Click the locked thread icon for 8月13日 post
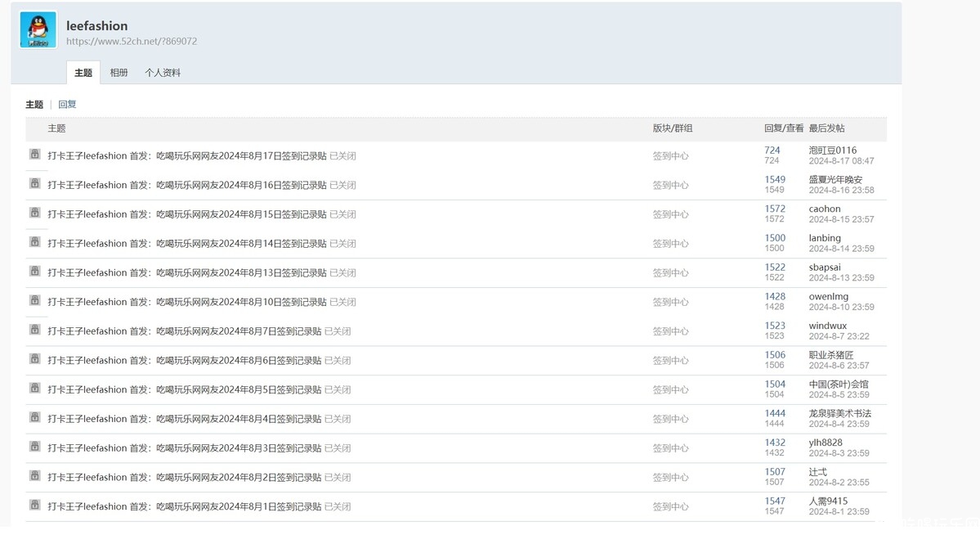 pos(35,271)
